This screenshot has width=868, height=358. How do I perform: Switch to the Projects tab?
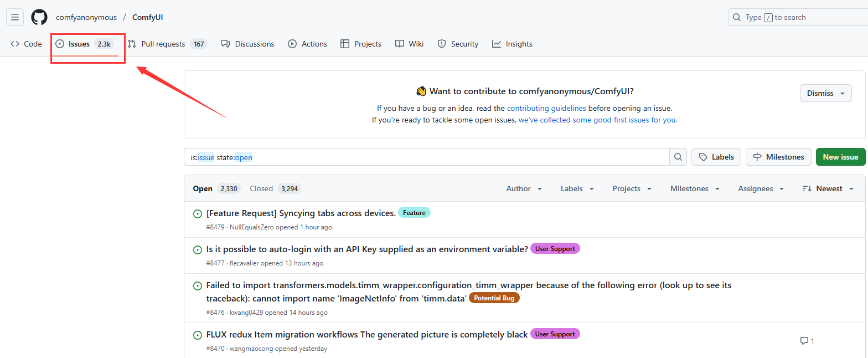point(361,44)
